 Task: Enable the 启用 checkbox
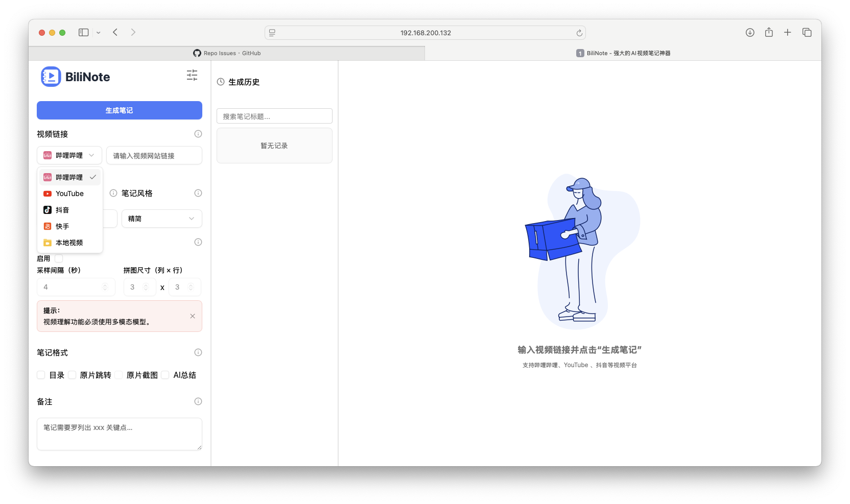point(59,258)
